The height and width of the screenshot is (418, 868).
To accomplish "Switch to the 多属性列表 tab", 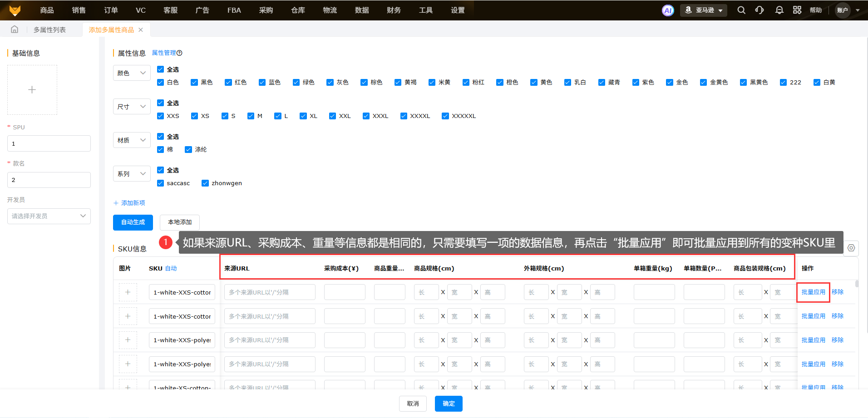I will coord(49,30).
